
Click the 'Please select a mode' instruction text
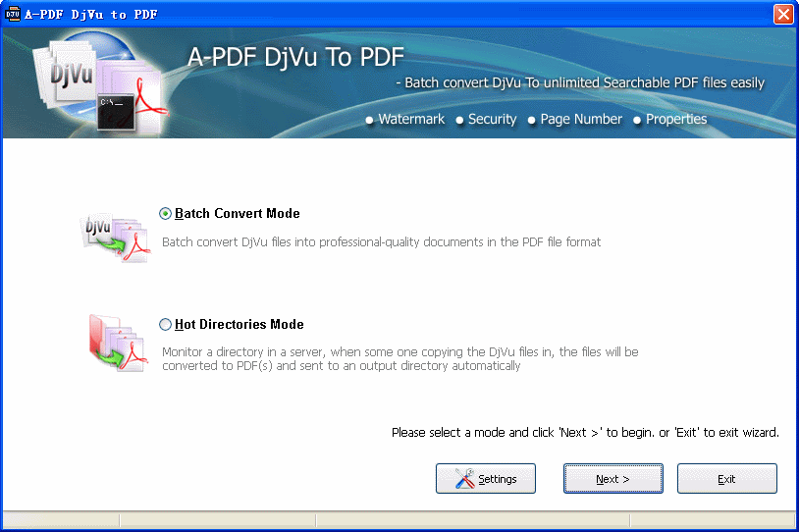[x=585, y=433]
